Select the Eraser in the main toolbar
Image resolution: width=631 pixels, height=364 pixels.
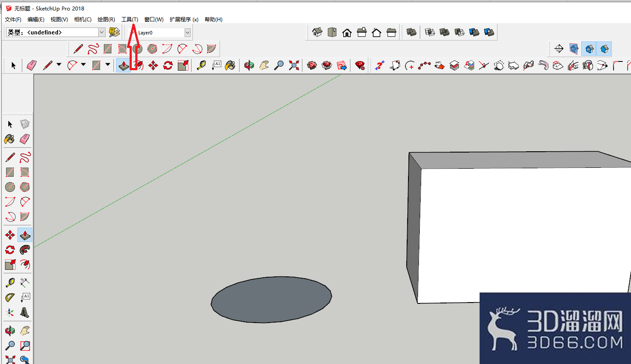32,65
